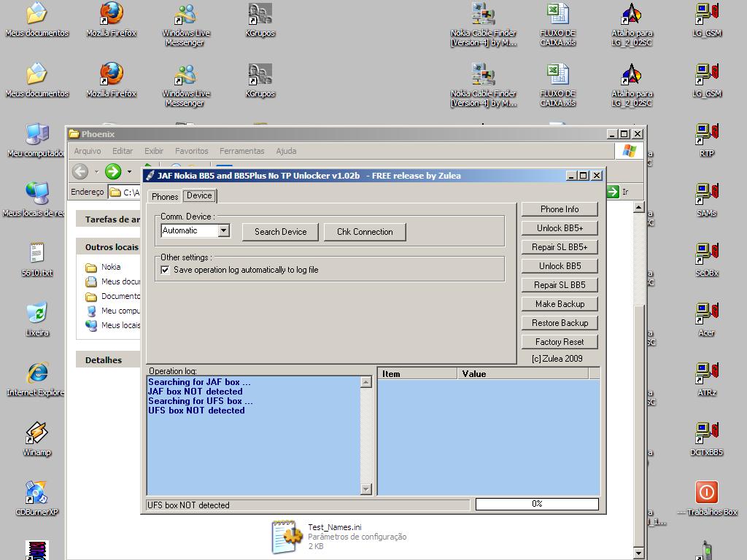Launch Internet Explorer from the desktop

[37, 379]
